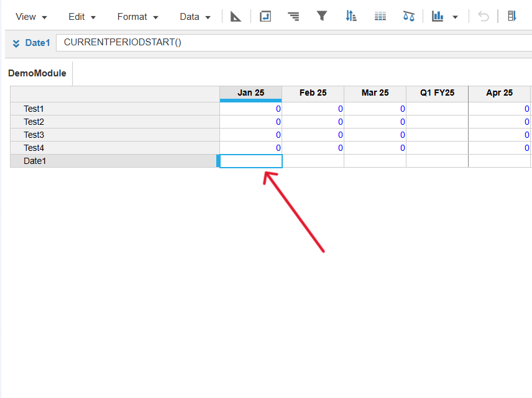Sort data with the sort icon
This screenshot has width=532, height=398.
click(x=351, y=16)
